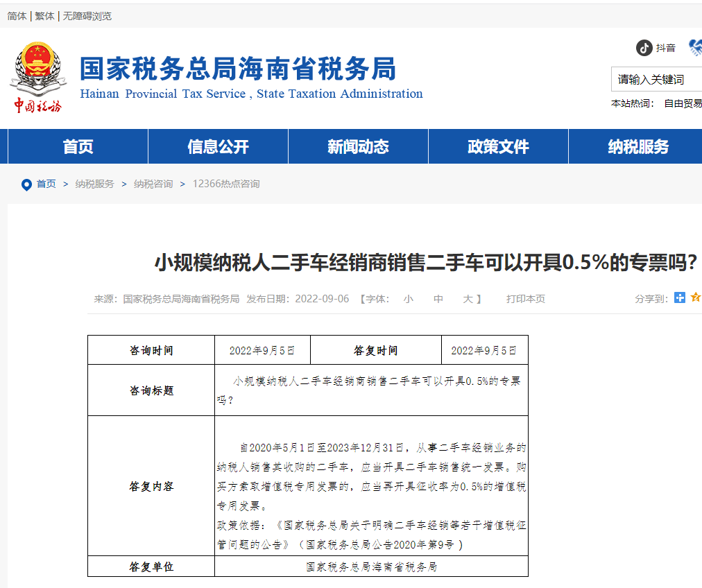The width and height of the screenshot is (702, 588).
Task: Click 纳税服务 in the breadcrumb
Action: (x=94, y=184)
